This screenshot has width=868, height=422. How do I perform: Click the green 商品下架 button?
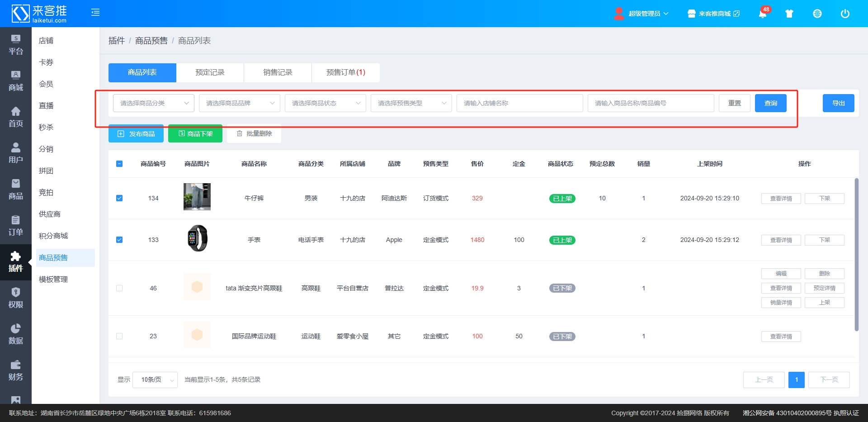[x=195, y=134]
